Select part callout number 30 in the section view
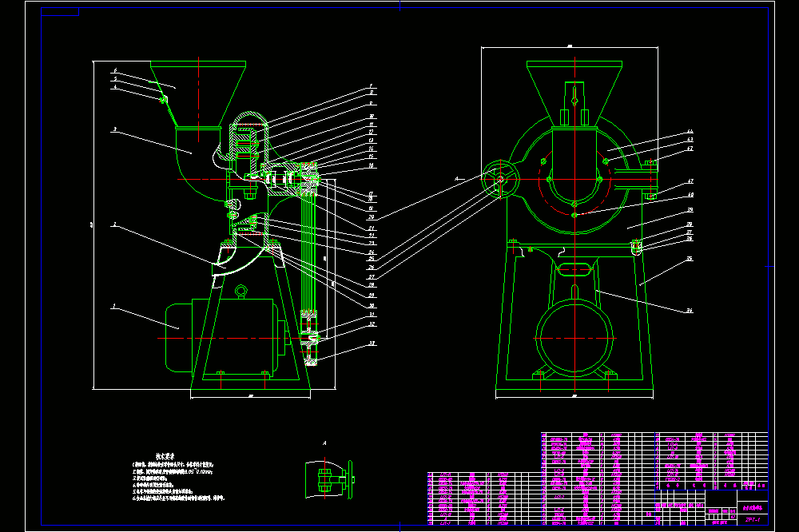The width and height of the screenshot is (799, 532). [372, 306]
